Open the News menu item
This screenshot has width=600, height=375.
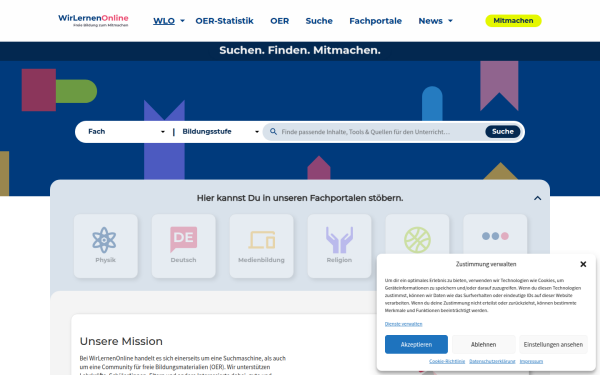point(430,21)
